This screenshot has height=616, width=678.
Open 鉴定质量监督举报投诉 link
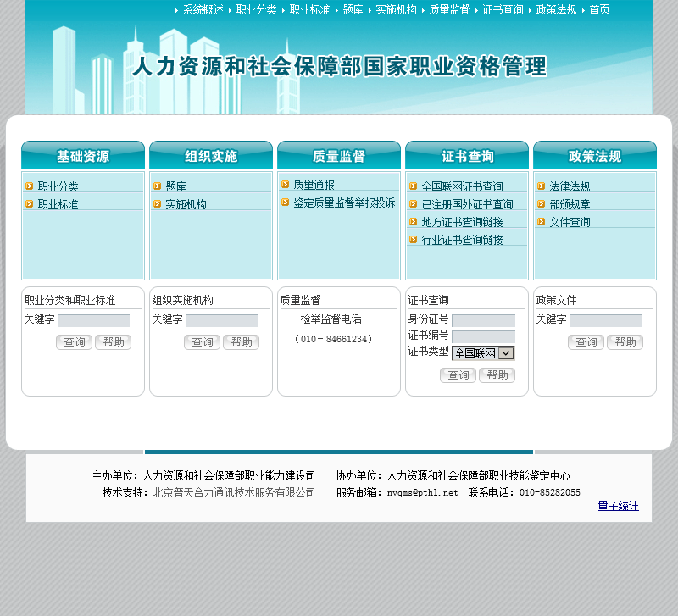pyautogui.click(x=344, y=203)
